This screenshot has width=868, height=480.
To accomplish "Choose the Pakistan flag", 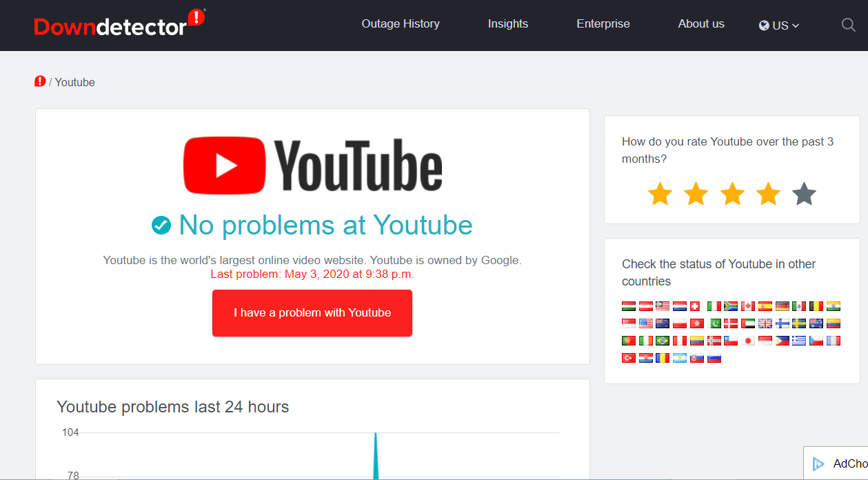I will pos(714,323).
